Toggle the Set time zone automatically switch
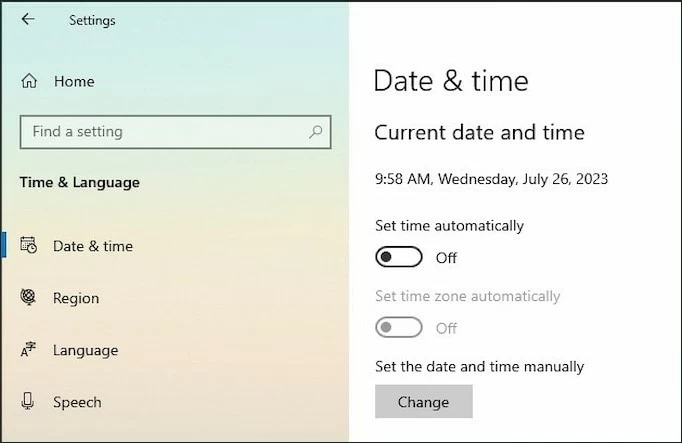Image resolution: width=682 pixels, height=443 pixels. (398, 328)
